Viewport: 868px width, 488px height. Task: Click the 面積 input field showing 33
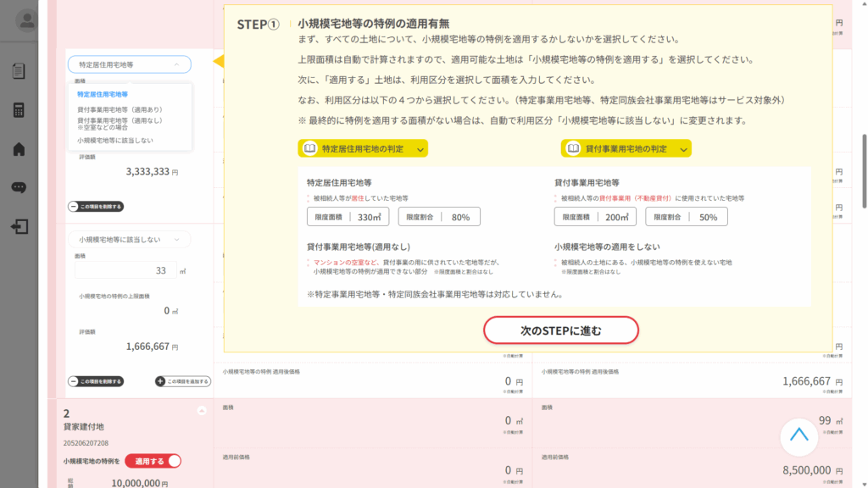click(x=125, y=270)
